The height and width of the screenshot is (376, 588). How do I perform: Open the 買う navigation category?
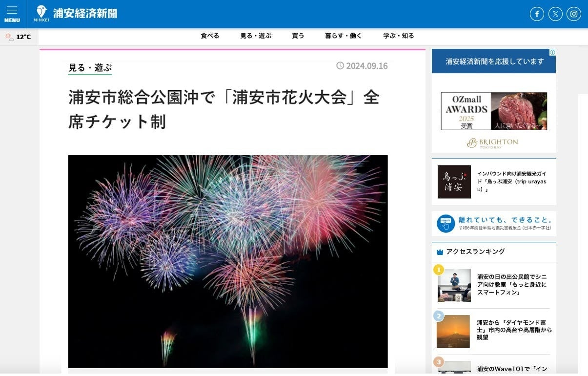(298, 36)
